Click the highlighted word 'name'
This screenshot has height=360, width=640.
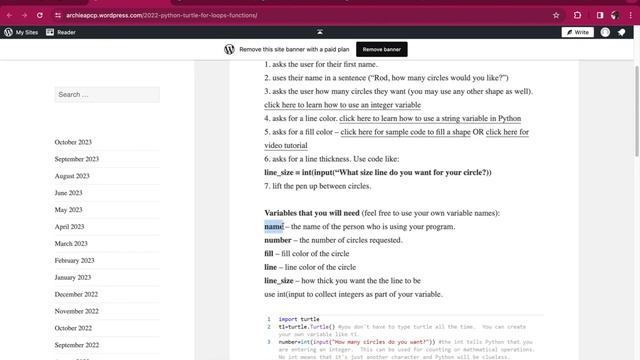click(x=273, y=227)
